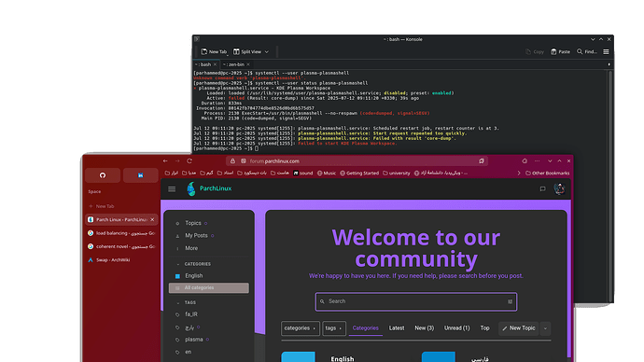Click the browser forward arrow
644x362 pixels.
point(177,160)
